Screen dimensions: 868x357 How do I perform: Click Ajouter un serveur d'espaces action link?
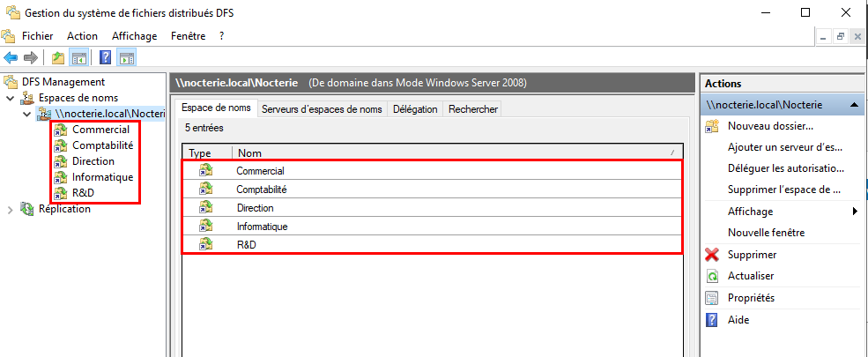tap(785, 147)
